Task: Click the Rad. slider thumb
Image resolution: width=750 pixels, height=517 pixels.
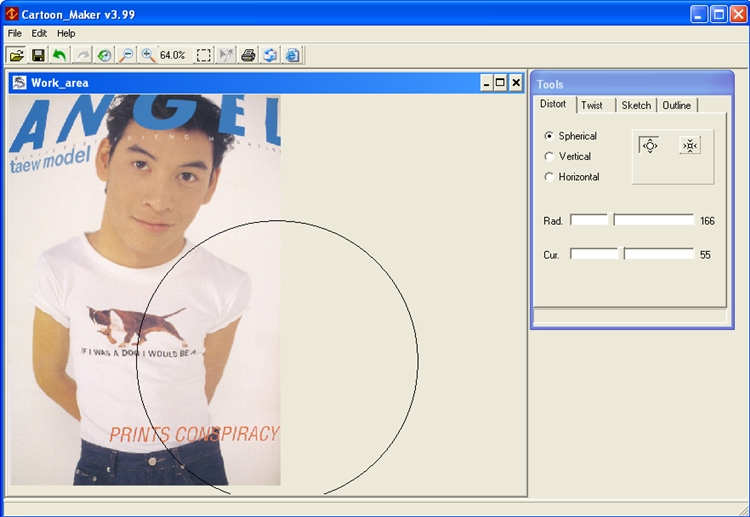Action: 611,220
